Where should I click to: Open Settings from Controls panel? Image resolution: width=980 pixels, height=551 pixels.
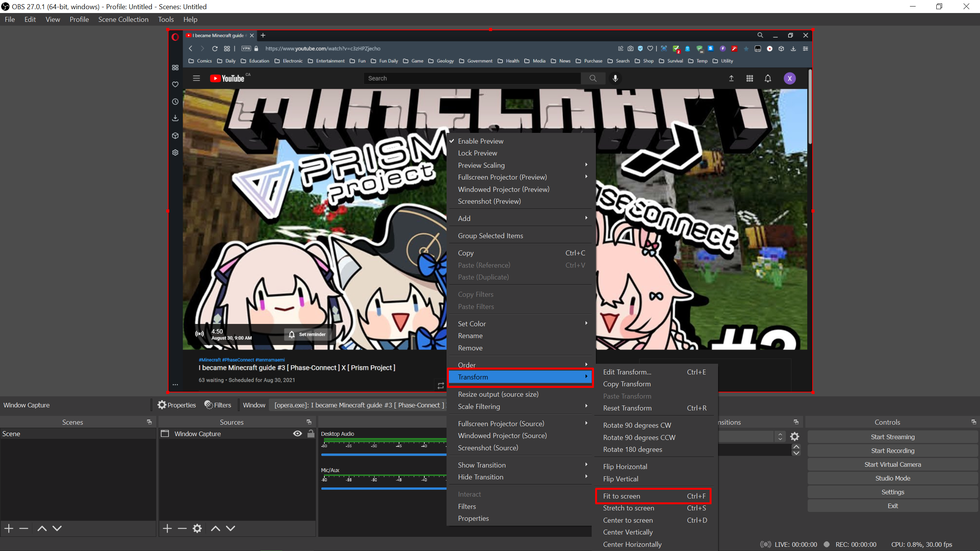892,492
